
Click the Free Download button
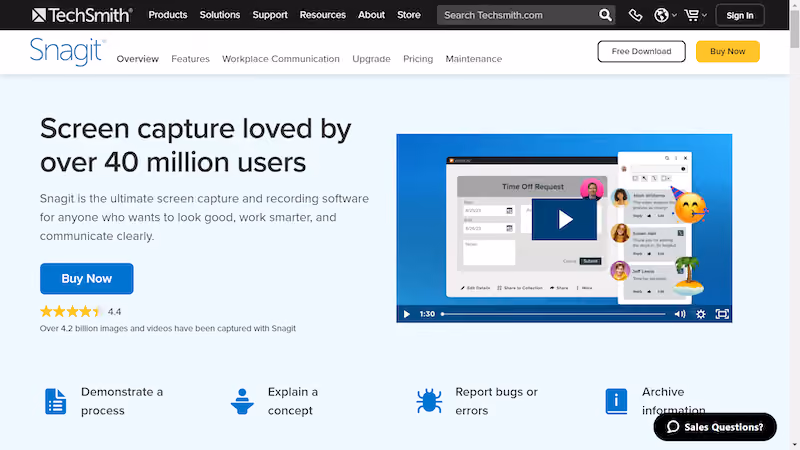(641, 52)
